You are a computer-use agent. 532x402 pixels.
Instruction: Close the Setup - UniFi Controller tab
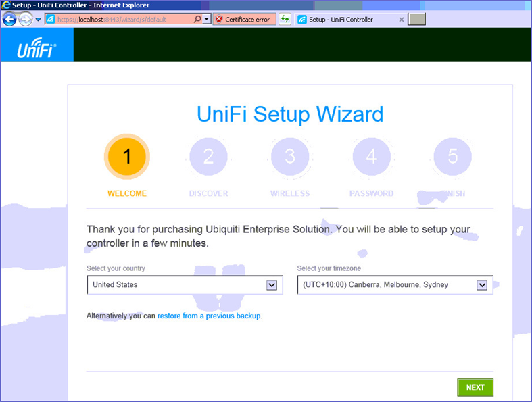402,20
